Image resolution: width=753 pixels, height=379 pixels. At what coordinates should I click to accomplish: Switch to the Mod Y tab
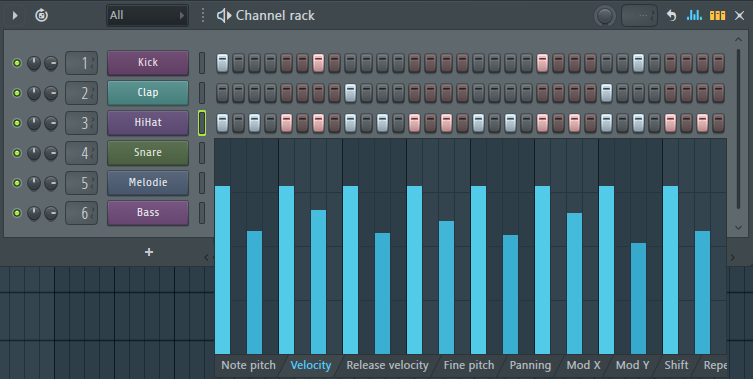[632, 365]
